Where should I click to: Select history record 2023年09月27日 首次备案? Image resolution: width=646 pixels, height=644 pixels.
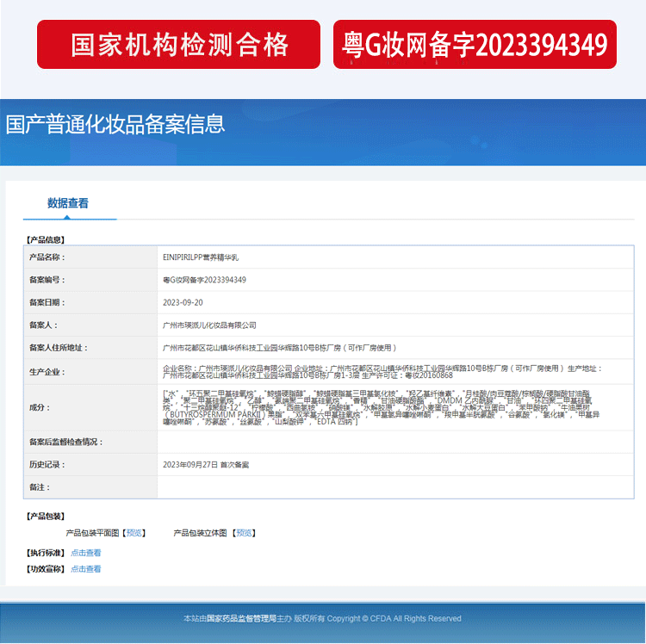point(206,464)
